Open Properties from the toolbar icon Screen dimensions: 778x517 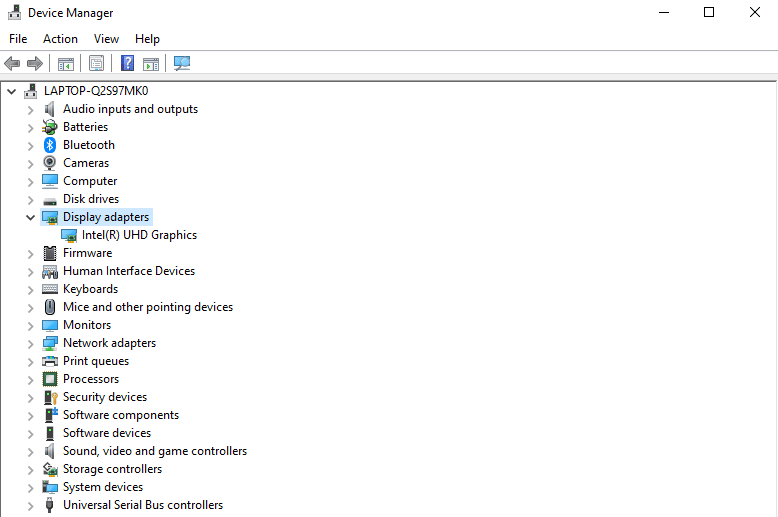tap(96, 63)
